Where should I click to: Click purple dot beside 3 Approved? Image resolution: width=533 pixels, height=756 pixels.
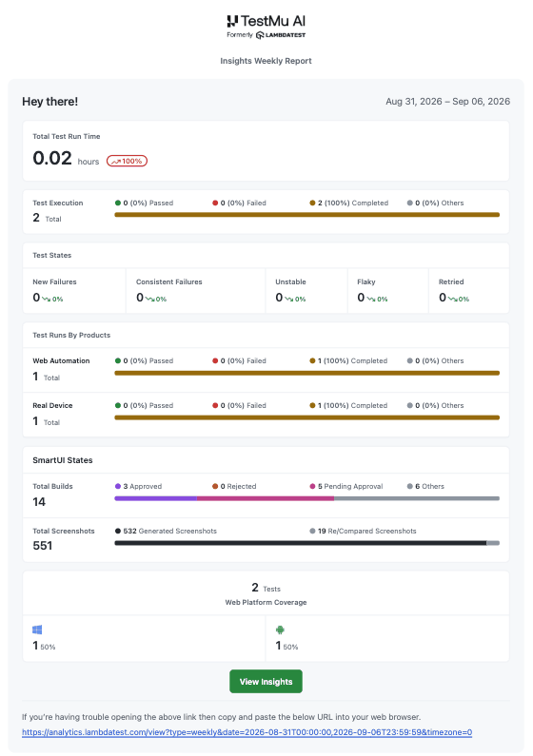tap(118, 487)
